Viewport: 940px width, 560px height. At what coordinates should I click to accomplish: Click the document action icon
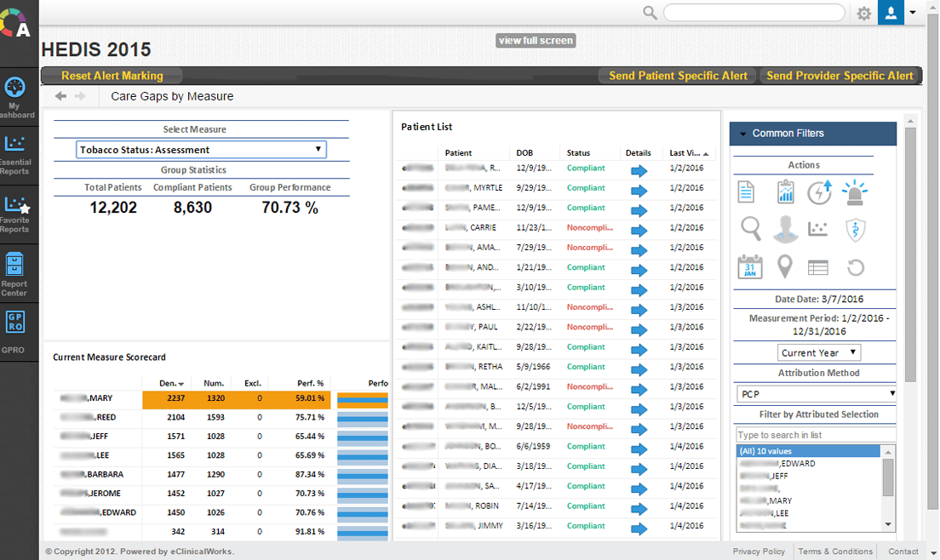pos(747,192)
